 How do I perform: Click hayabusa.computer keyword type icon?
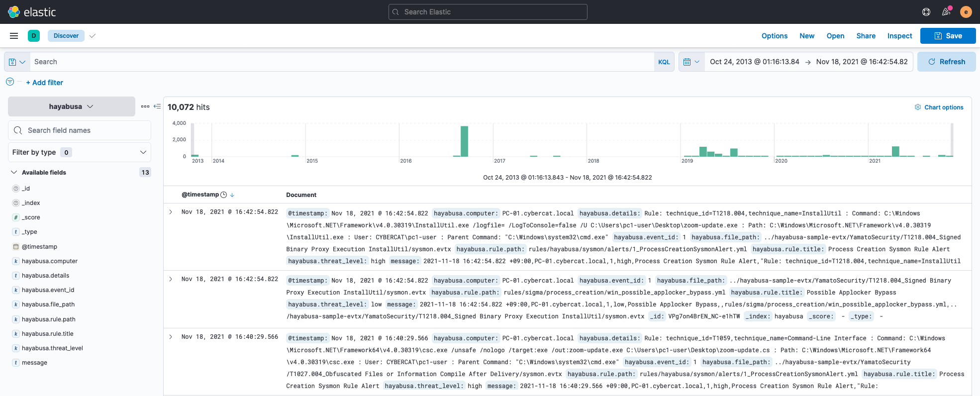coord(16,261)
